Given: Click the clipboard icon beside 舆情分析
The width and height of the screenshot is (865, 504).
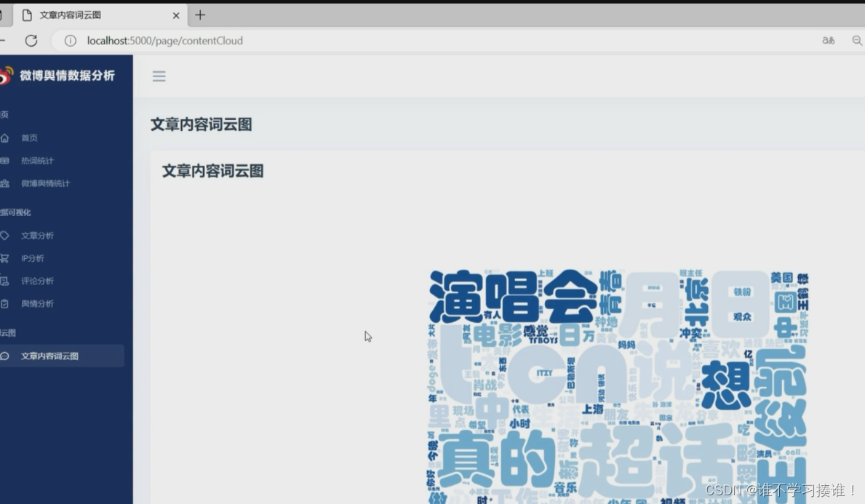Looking at the screenshot, I should 4,304.
